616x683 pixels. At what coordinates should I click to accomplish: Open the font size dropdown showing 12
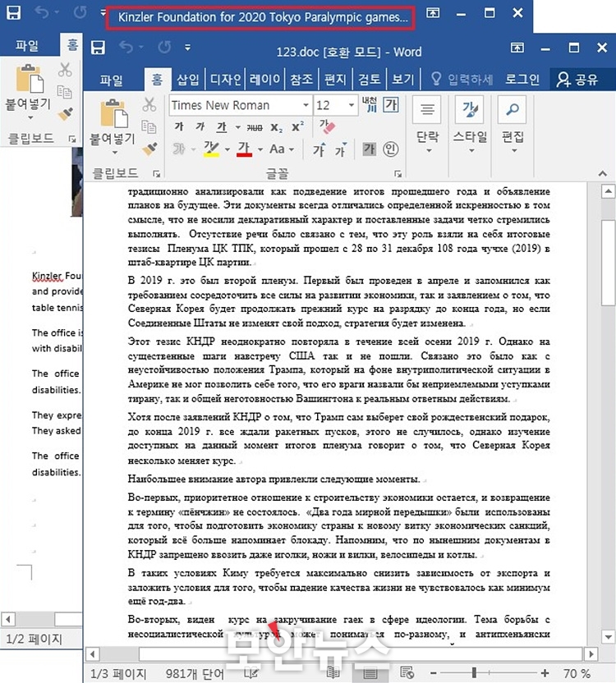(x=352, y=105)
